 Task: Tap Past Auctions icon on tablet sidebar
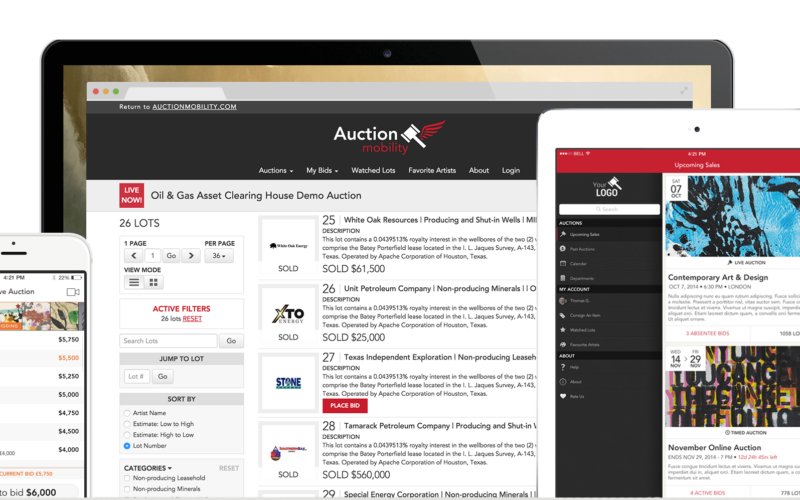click(563, 248)
